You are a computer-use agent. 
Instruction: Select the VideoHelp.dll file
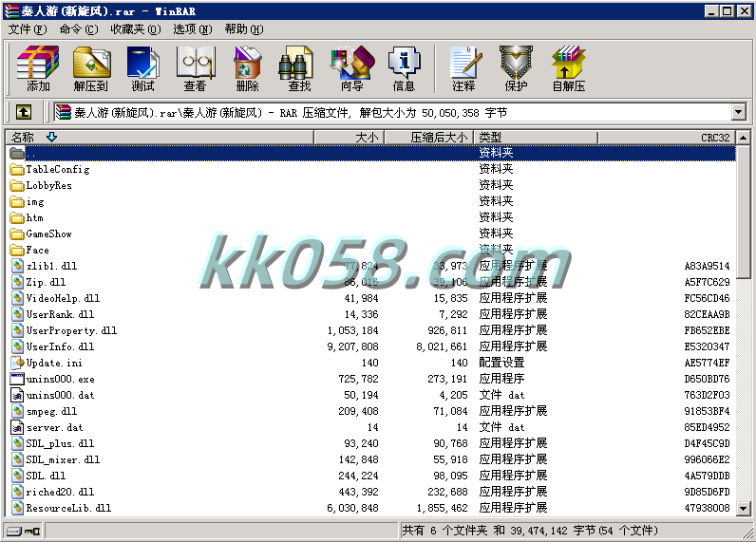371,298
